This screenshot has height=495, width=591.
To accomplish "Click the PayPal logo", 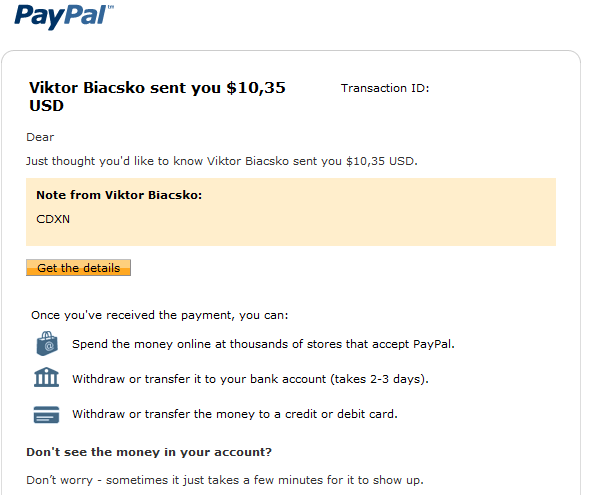I will coord(63,17).
